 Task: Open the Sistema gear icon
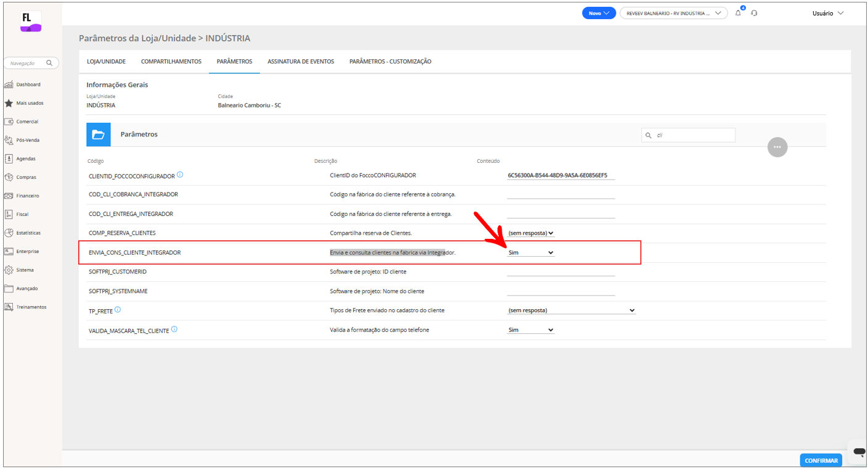pyautogui.click(x=9, y=270)
